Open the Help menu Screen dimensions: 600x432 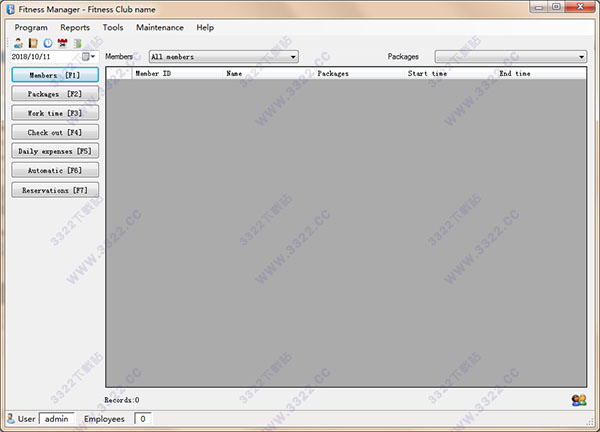tap(205, 28)
